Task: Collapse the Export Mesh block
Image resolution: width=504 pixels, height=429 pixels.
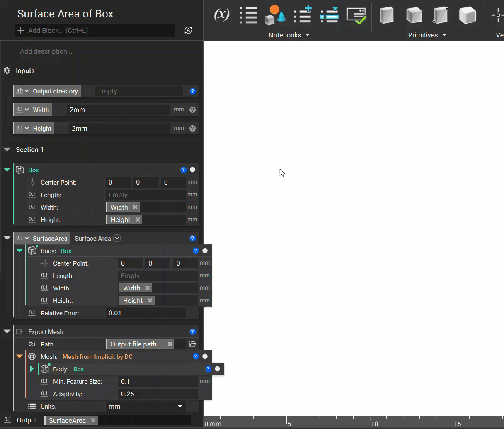Action: click(7, 331)
